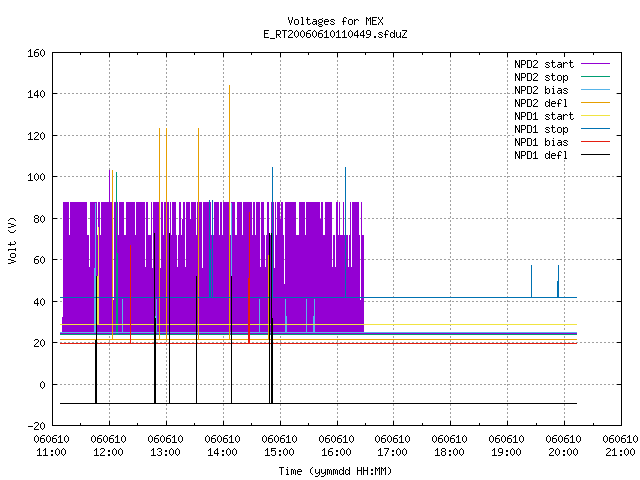The height and width of the screenshot is (480, 640).
Task: Click the 60 y-axis tick label
Action: pyautogui.click(x=39, y=260)
